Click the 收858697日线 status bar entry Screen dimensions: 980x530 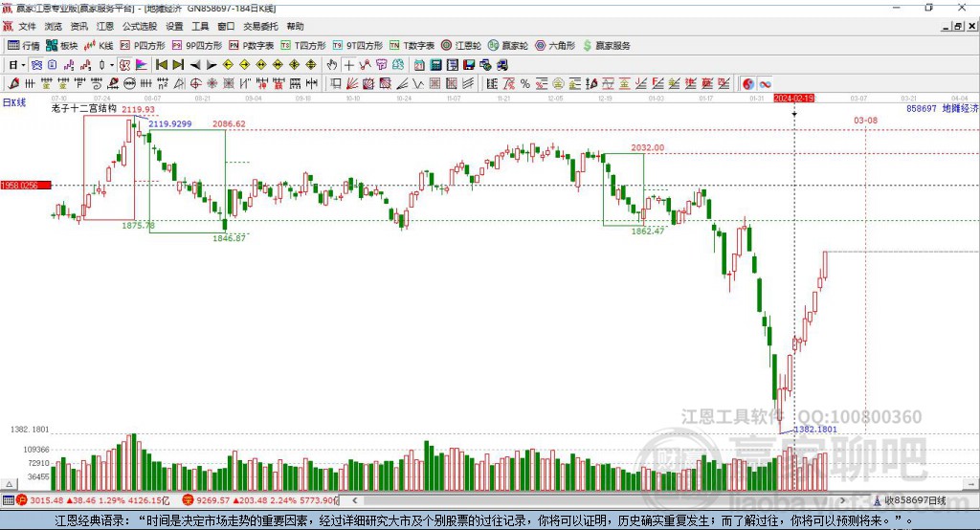click(910, 500)
